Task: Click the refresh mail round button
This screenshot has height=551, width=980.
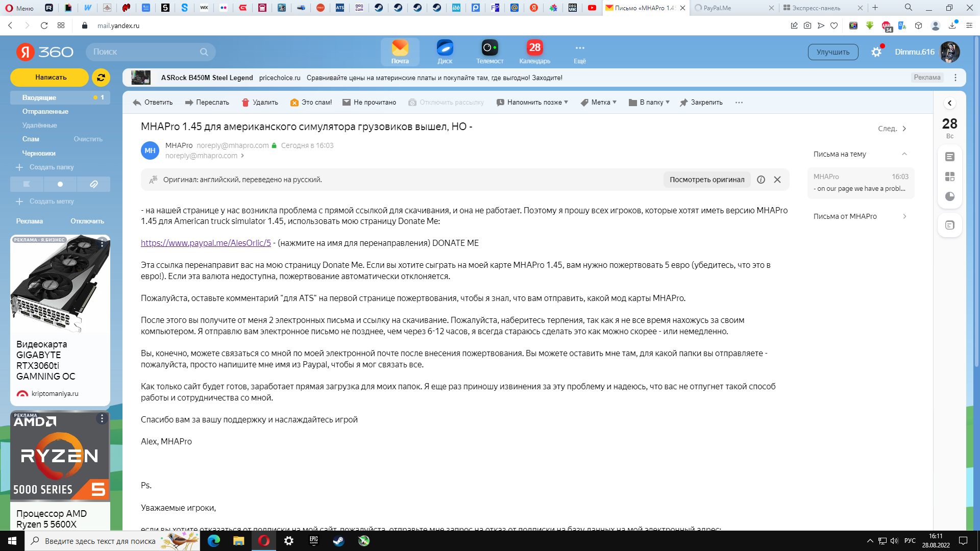Action: [101, 78]
